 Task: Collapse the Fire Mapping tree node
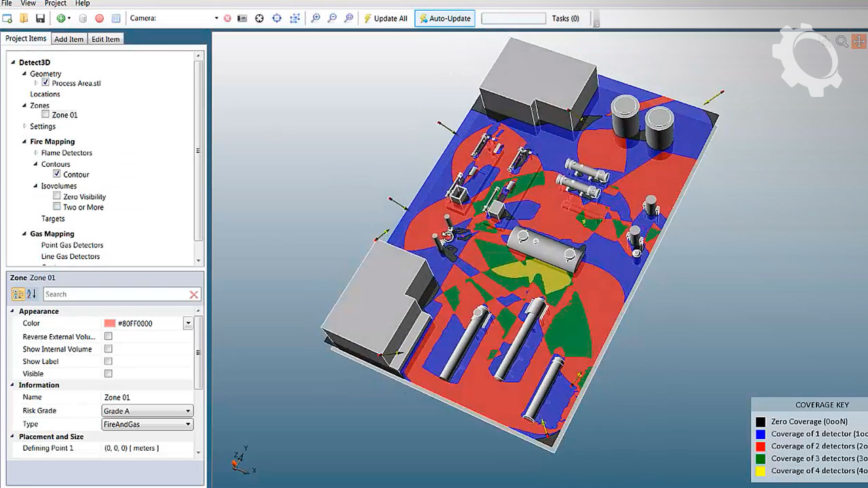click(24, 142)
